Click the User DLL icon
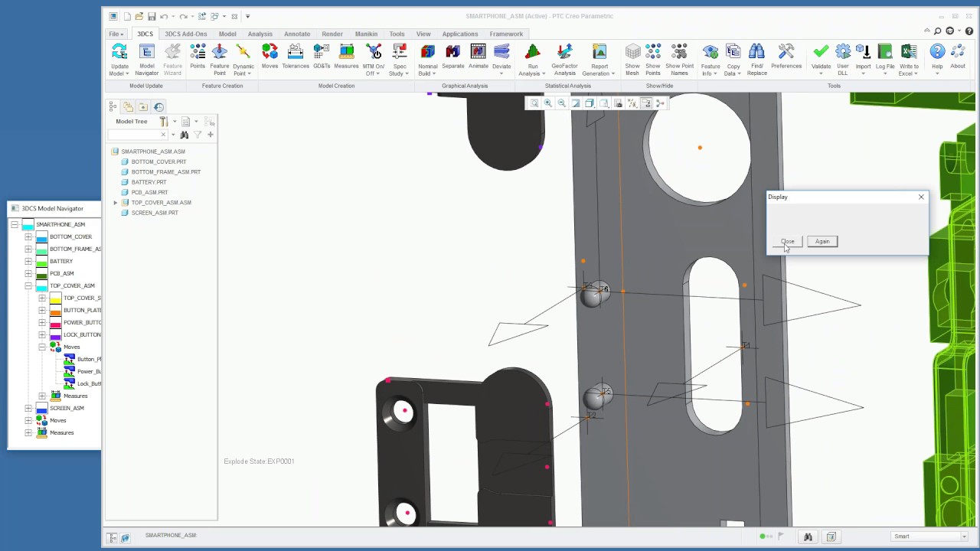This screenshot has height=551, width=980. (843, 51)
